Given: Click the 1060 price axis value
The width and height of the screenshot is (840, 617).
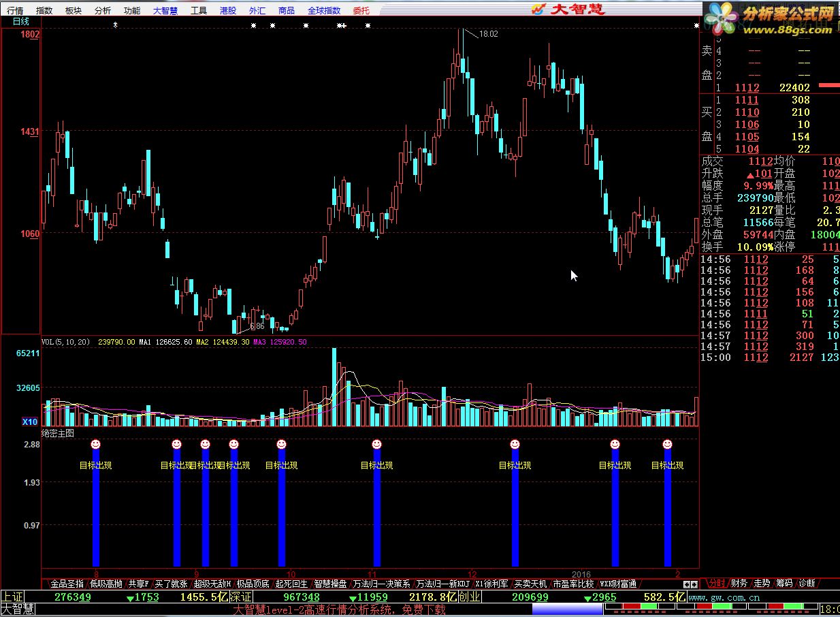Looking at the screenshot, I should 31,234.
